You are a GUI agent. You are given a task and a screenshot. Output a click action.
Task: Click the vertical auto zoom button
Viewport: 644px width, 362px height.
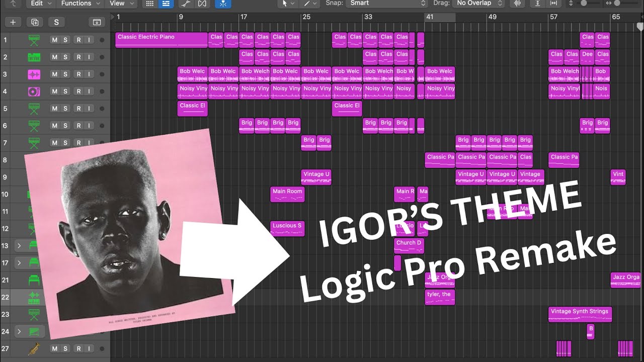click(538, 4)
